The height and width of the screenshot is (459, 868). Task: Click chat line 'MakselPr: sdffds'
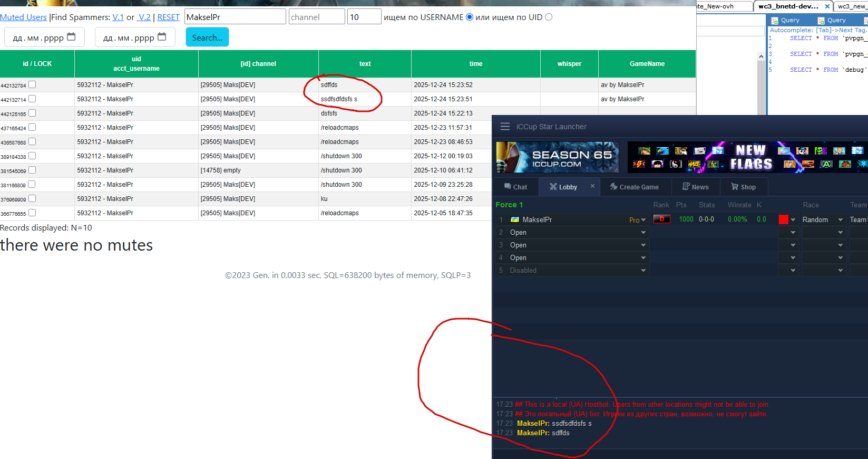(x=543, y=433)
